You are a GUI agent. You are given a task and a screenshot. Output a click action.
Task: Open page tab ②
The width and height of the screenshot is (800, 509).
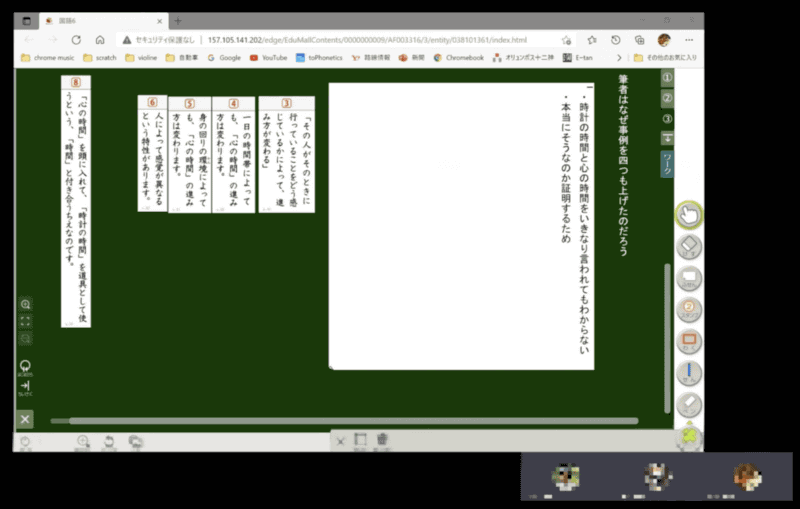667,98
